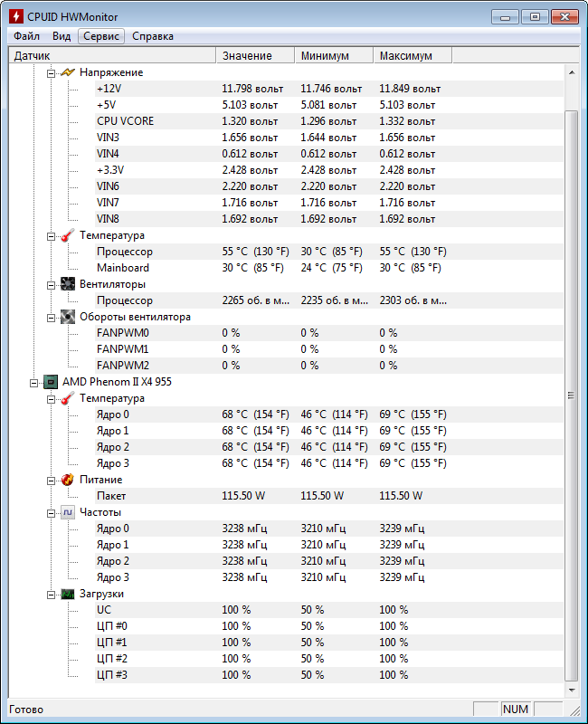
Task: Click the CPU chip icon beside AMD Phenom II X4 955
Action: click(x=51, y=382)
